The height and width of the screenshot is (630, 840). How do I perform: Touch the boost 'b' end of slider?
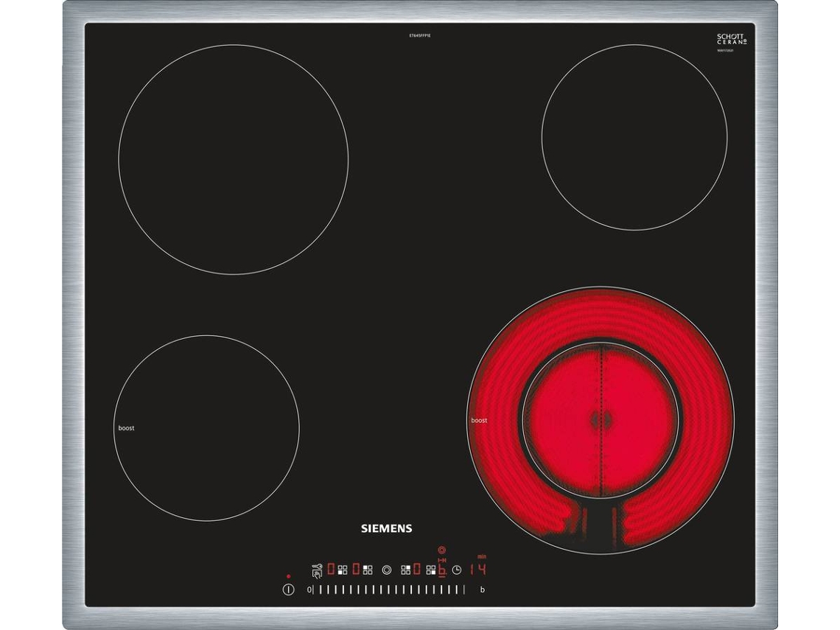483,589
